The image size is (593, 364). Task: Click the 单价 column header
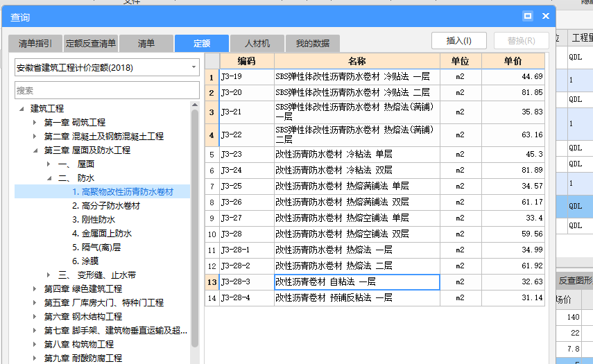(513, 61)
